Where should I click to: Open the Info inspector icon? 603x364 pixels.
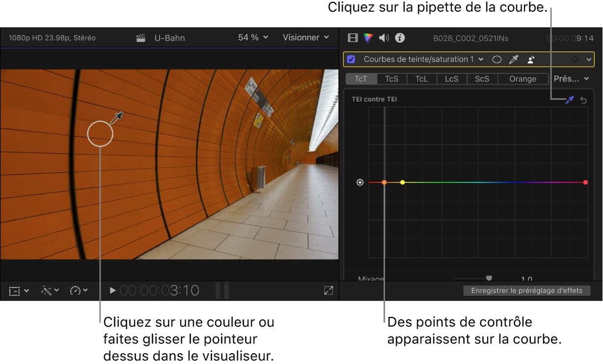[400, 38]
